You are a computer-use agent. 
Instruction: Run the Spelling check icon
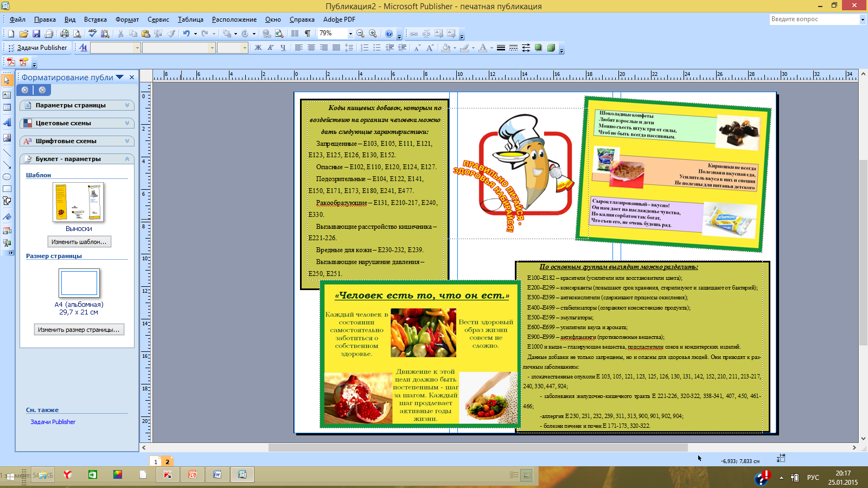(x=92, y=34)
